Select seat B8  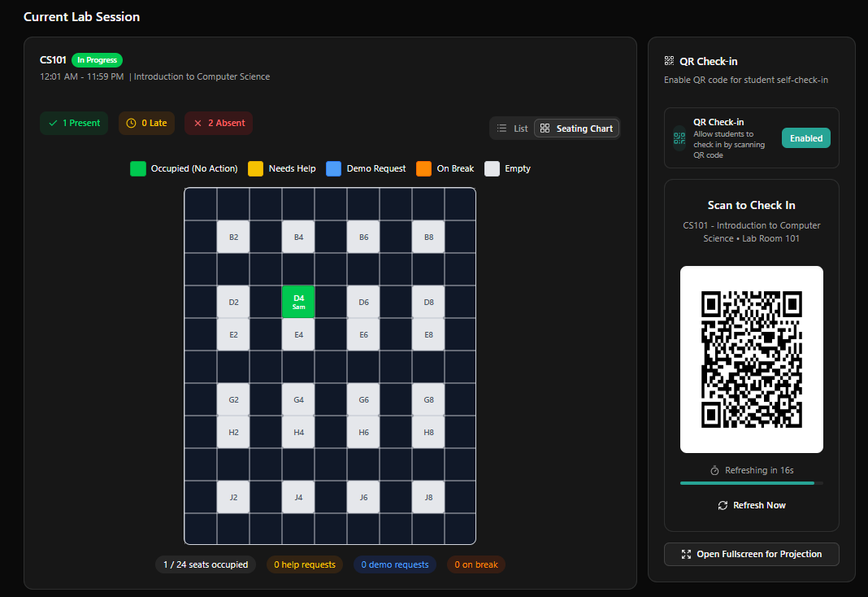(428, 237)
